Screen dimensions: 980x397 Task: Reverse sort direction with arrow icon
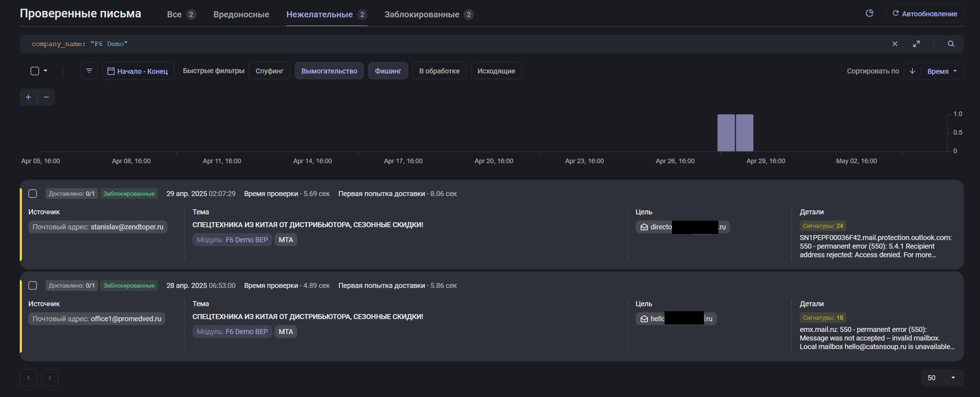point(912,71)
